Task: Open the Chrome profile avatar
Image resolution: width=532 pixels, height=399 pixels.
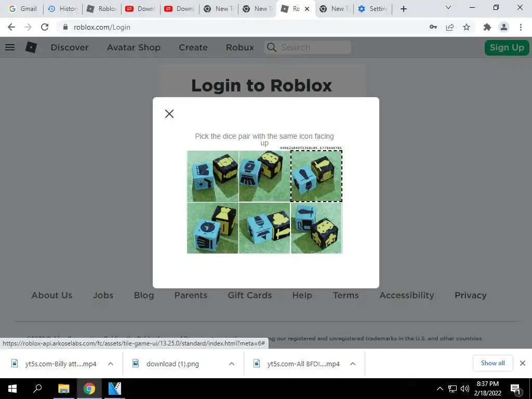Action: click(x=504, y=27)
